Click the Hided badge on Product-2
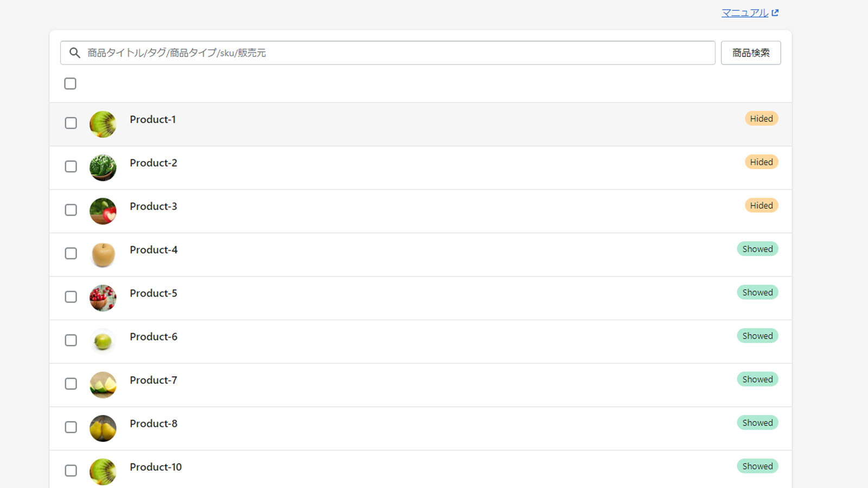 [761, 162]
